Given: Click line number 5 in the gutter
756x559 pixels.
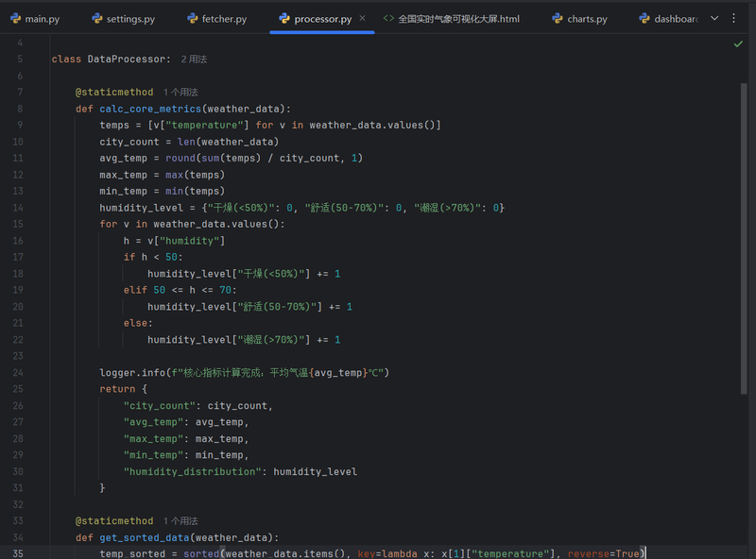Looking at the screenshot, I should point(20,59).
